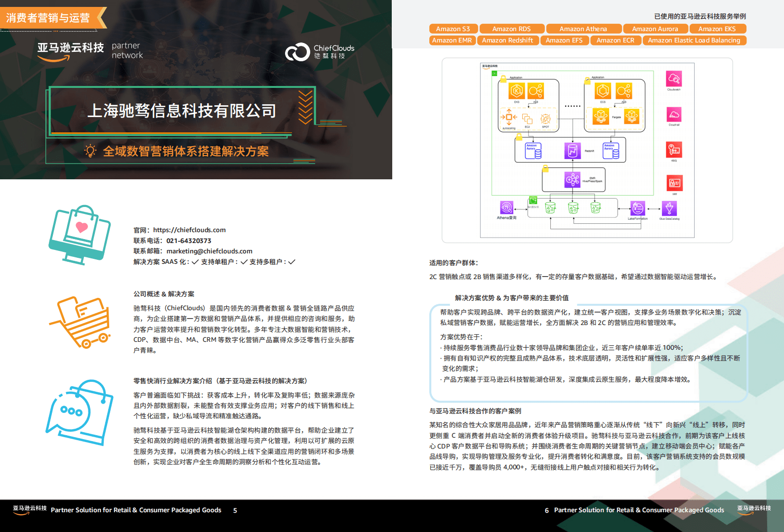Click the Amazon S3 service tag
This screenshot has width=784, height=532.
click(453, 29)
